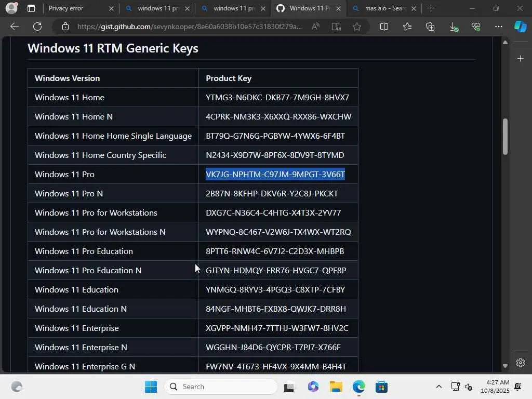The width and height of the screenshot is (532, 399).
Task: Open File Explorer from taskbar
Action: 336,387
